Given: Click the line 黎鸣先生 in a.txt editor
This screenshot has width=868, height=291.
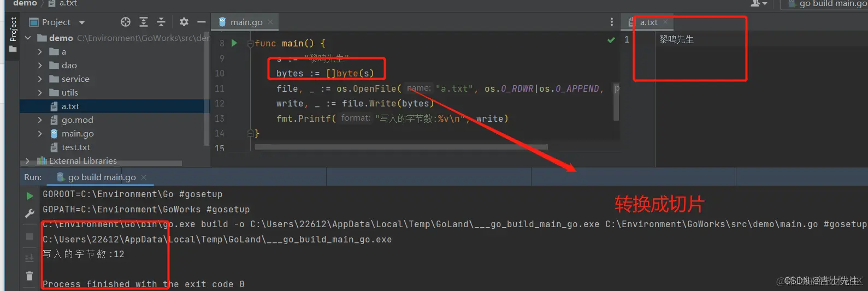Looking at the screenshot, I should pos(676,39).
